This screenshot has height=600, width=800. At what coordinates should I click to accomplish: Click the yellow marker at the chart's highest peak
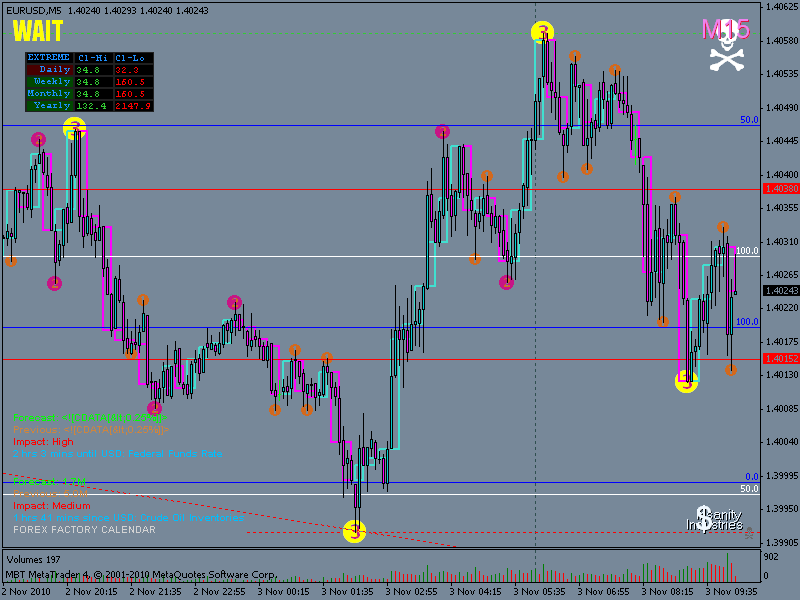[x=542, y=32]
